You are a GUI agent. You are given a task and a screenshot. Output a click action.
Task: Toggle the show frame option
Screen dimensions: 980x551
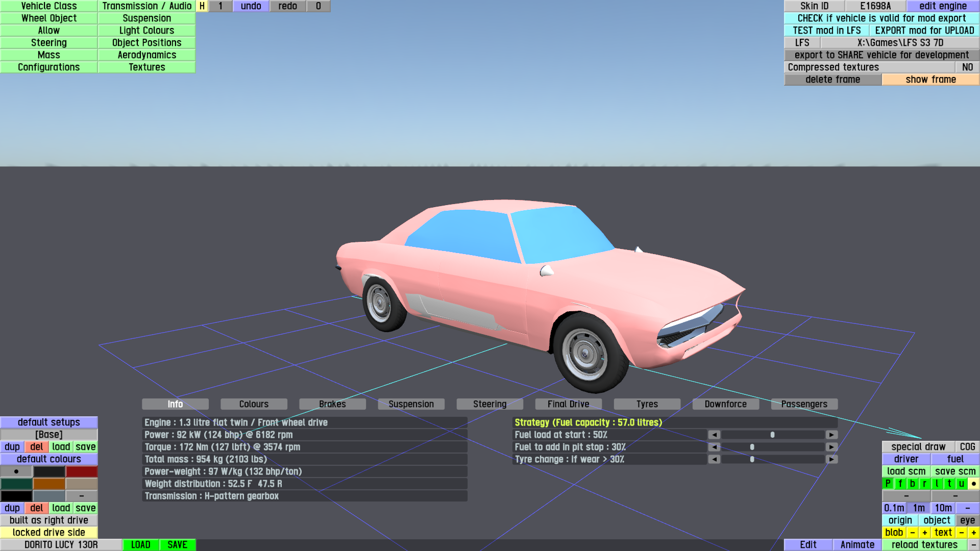click(930, 80)
